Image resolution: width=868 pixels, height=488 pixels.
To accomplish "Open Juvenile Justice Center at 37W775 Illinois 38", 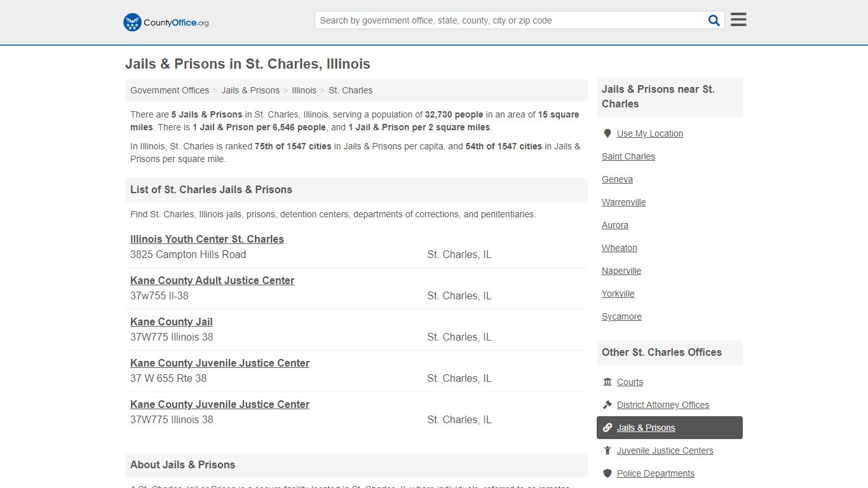I will pos(220,404).
